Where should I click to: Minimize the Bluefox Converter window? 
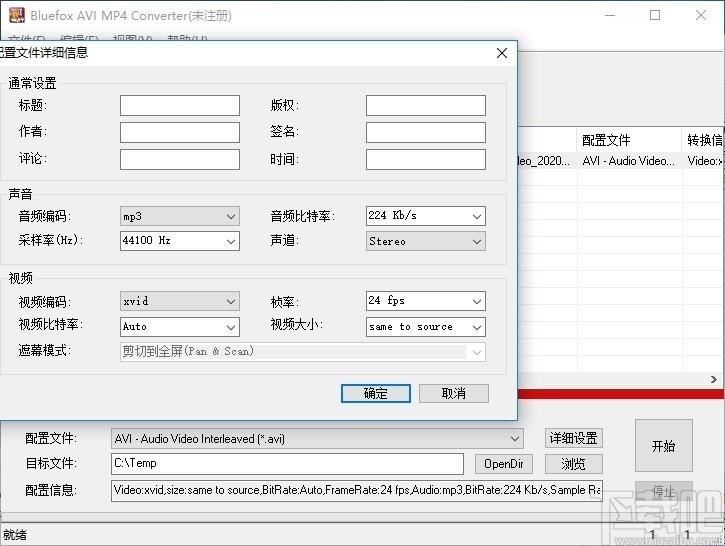[610, 15]
